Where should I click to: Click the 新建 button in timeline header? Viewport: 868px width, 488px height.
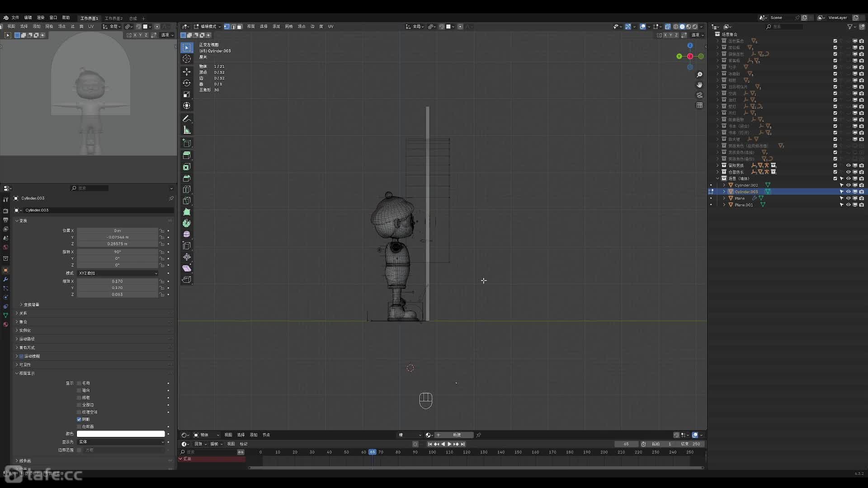pyautogui.click(x=457, y=435)
